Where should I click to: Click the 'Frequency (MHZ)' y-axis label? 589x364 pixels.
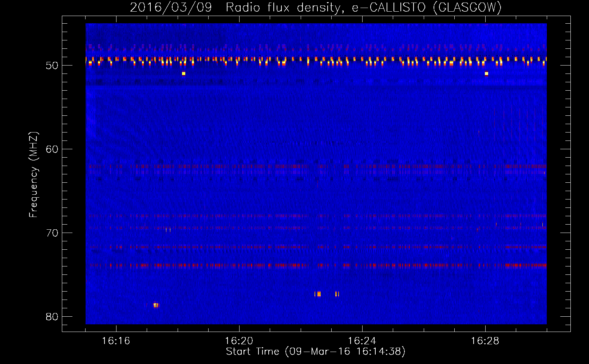(33, 174)
